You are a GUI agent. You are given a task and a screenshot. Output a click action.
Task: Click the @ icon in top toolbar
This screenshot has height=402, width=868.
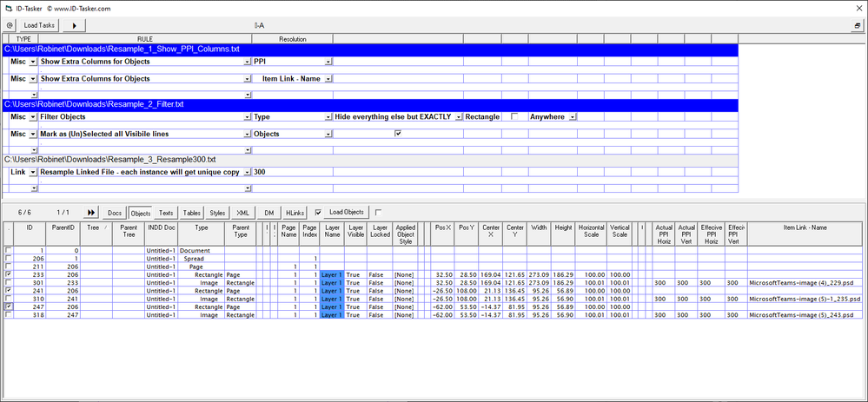coord(10,26)
